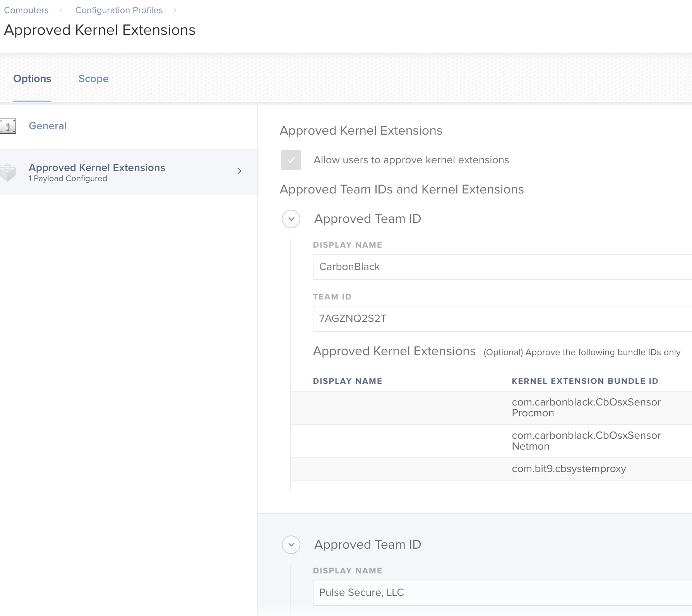Collapse the Pulse Secure Approved Team ID section
692x616 pixels.
point(291,545)
